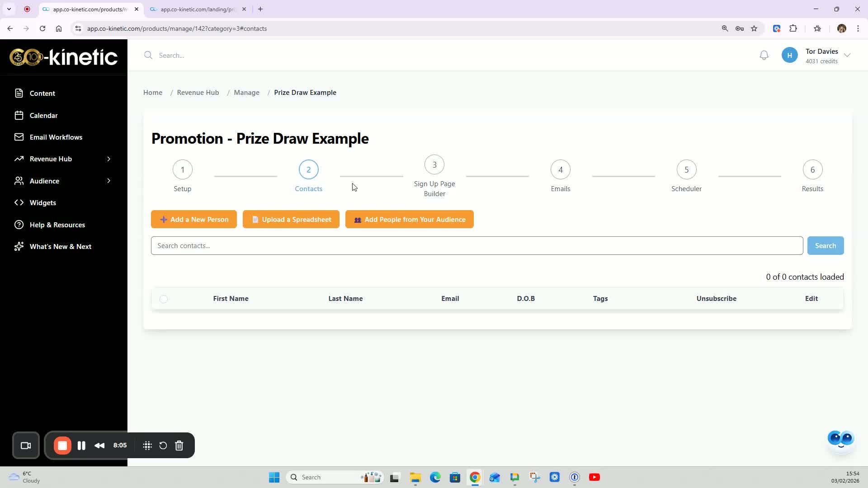
Task: Open the recorder grid options icon
Action: (147, 446)
